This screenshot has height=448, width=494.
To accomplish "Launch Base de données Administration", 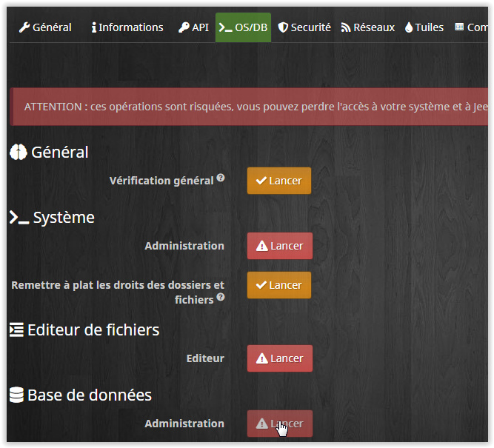I will 280,424.
